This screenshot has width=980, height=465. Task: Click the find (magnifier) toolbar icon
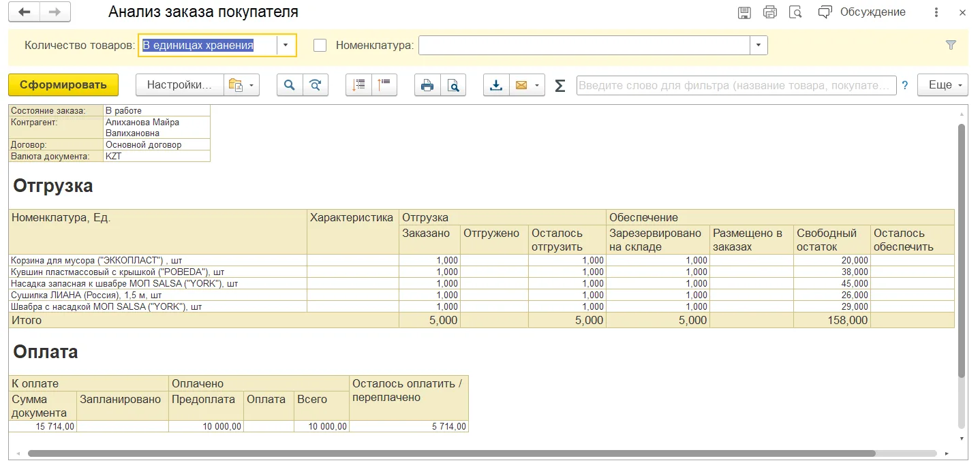(x=290, y=85)
